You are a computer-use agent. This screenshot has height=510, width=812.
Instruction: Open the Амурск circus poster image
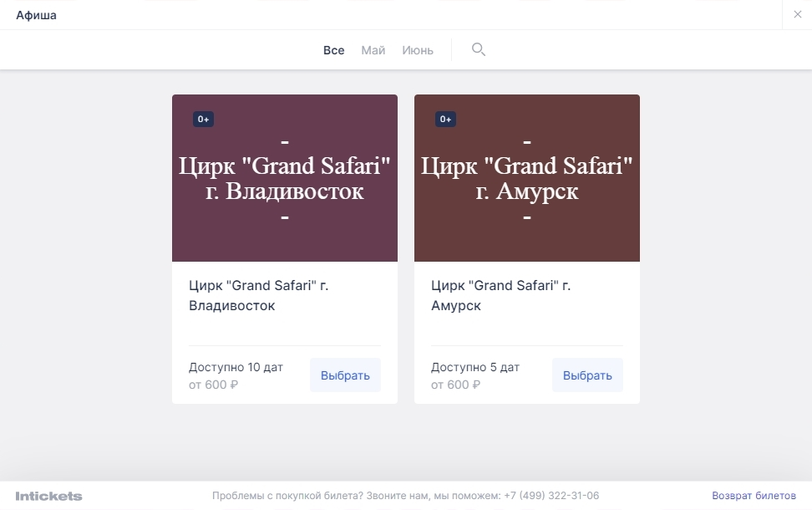coord(526,178)
